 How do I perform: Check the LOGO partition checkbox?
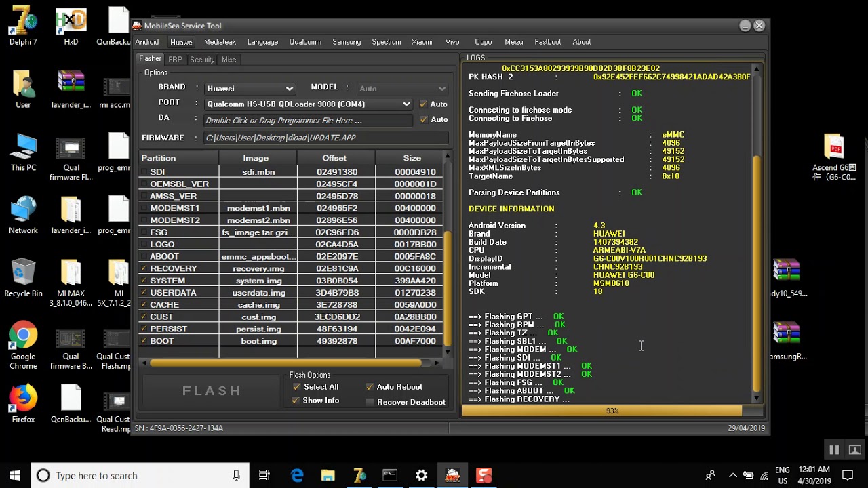(144, 245)
